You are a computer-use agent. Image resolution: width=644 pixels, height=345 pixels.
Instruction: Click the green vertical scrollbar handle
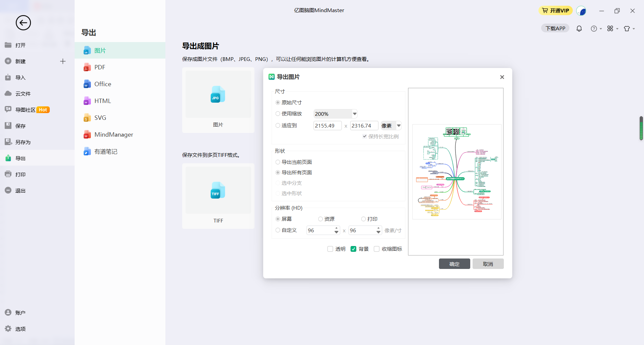(x=641, y=128)
